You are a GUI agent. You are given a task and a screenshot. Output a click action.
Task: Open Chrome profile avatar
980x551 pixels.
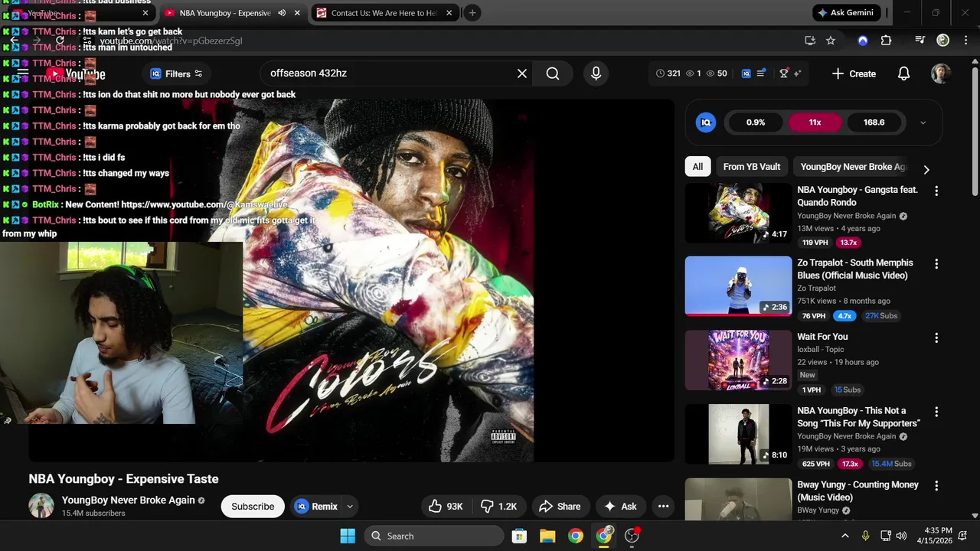tap(943, 41)
